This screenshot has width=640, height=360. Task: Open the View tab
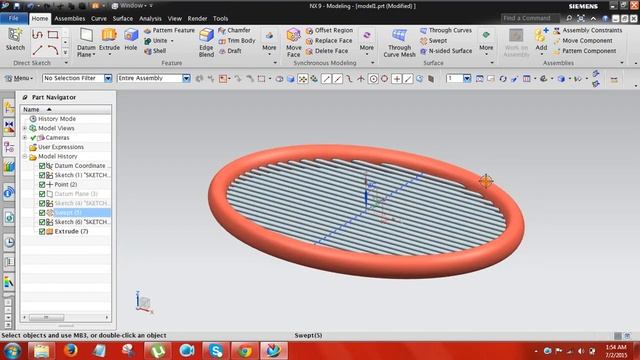[174, 18]
